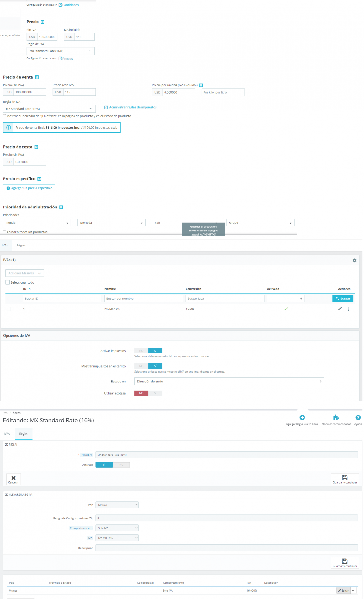Select the checkbox for the IVA MX 16% row
The image size is (364, 599).
(x=9, y=309)
